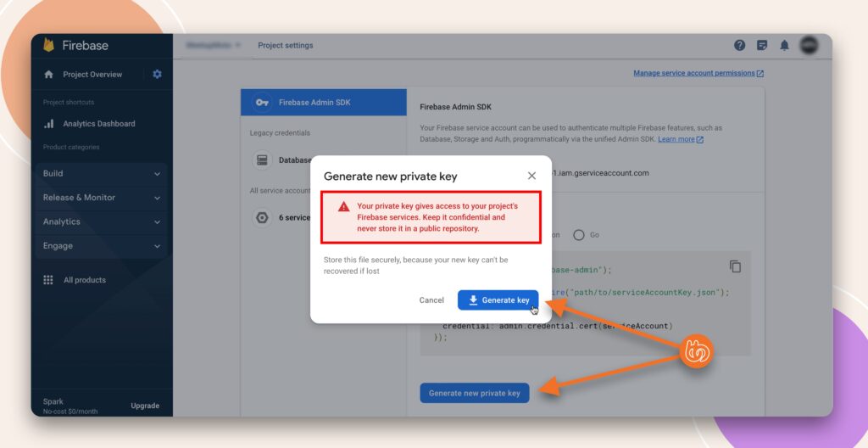
Task: Click Generate key in the dialog
Action: point(498,300)
